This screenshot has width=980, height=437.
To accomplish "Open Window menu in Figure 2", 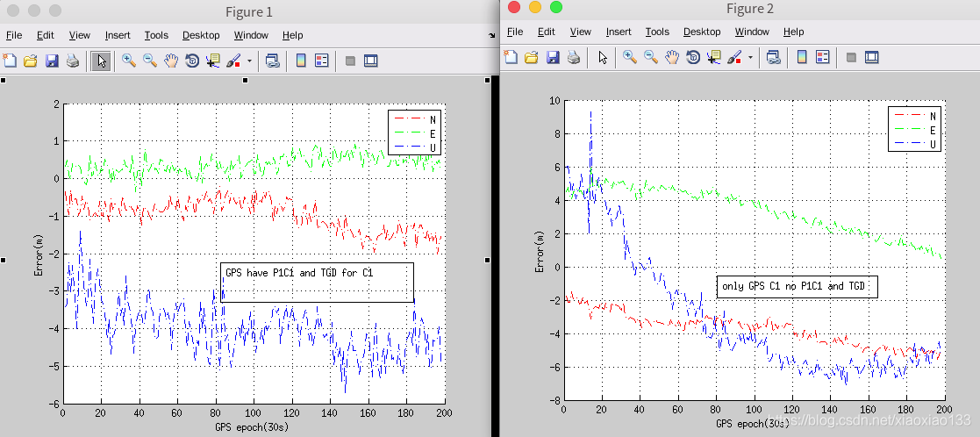I will pos(753,32).
